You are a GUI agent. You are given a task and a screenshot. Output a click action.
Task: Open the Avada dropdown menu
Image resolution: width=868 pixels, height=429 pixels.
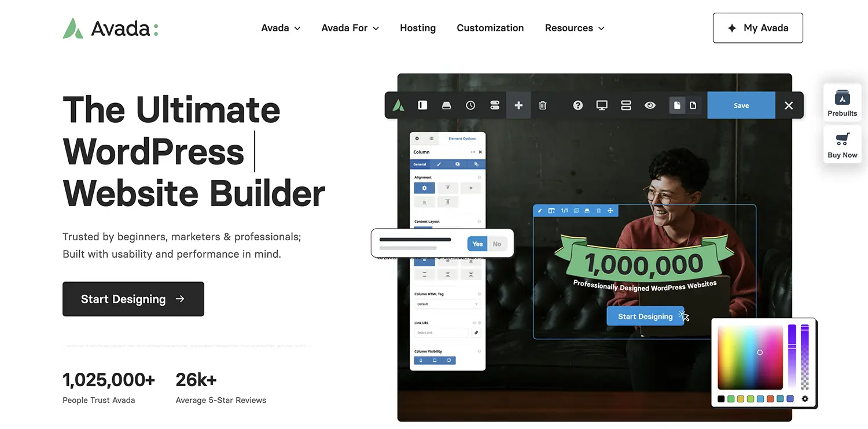[x=281, y=28]
